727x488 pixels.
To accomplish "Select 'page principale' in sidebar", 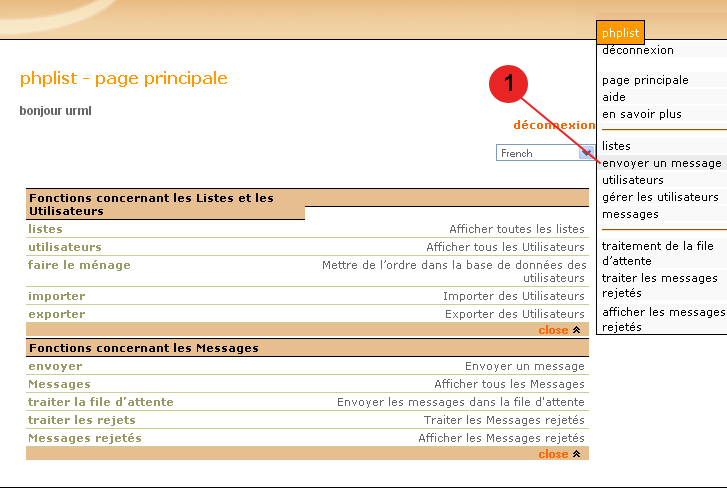I will point(645,80).
